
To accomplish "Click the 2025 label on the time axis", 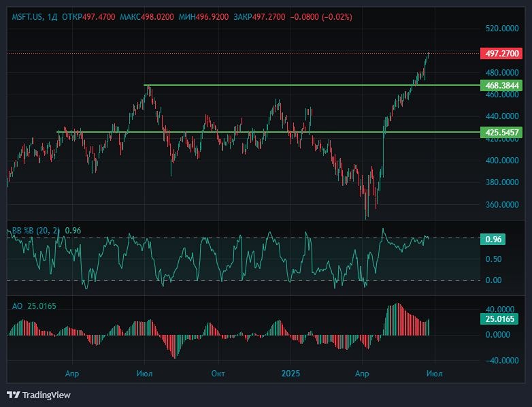I will (290, 374).
